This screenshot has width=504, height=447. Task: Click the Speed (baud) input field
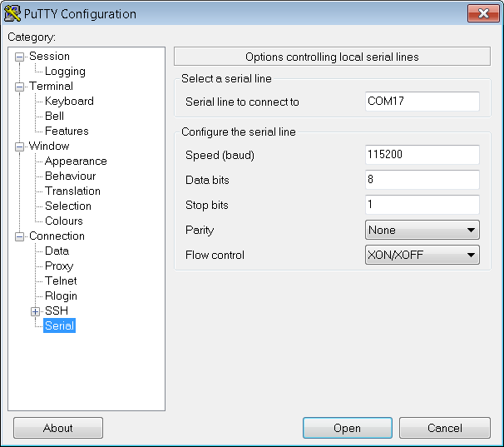click(422, 155)
